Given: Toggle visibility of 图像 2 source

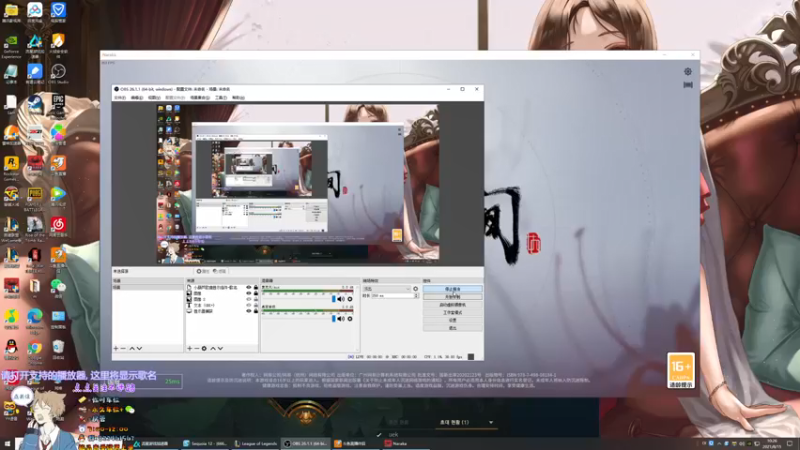Looking at the screenshot, I should coord(249,299).
